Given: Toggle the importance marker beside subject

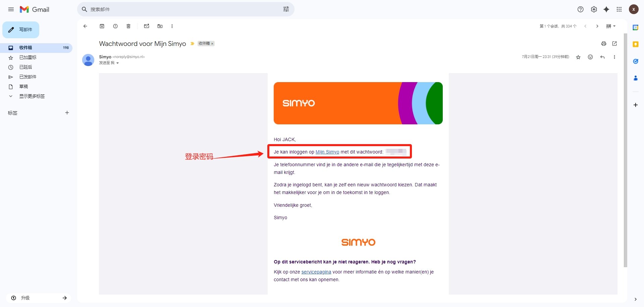Looking at the screenshot, I should tap(192, 44).
